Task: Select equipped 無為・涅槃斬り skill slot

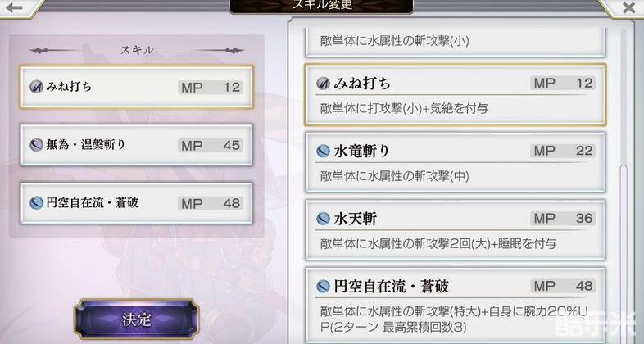Action: pos(136,145)
